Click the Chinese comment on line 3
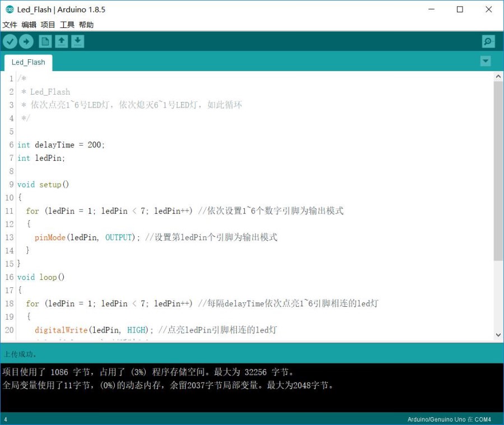Screen dimensions: 504x425 click(x=136, y=105)
